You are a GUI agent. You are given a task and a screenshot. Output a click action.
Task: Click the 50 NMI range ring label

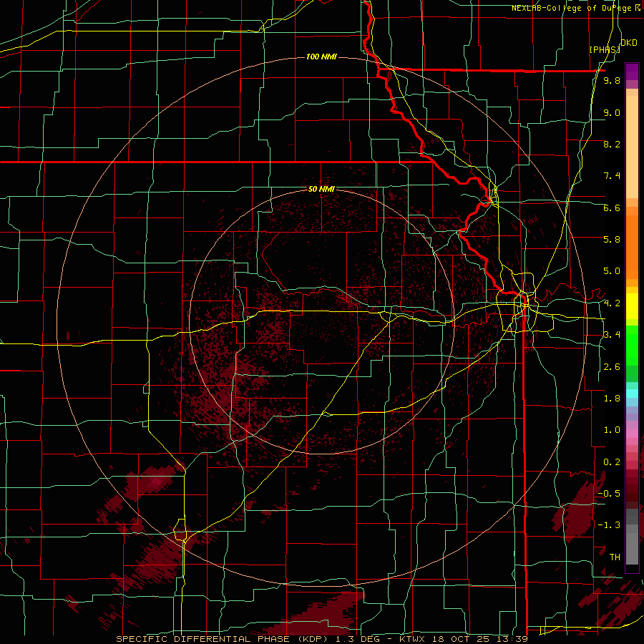tap(321, 189)
